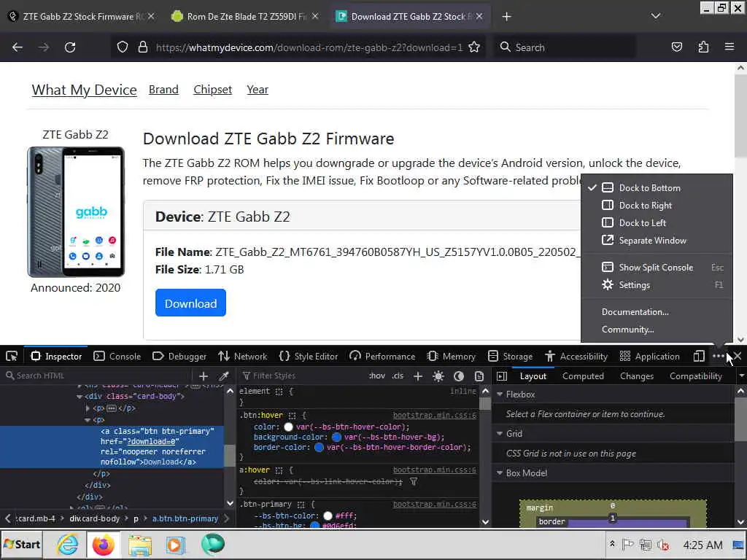Open the Firefox extensions puzzle icon
The height and width of the screenshot is (560, 747).
pos(703,47)
